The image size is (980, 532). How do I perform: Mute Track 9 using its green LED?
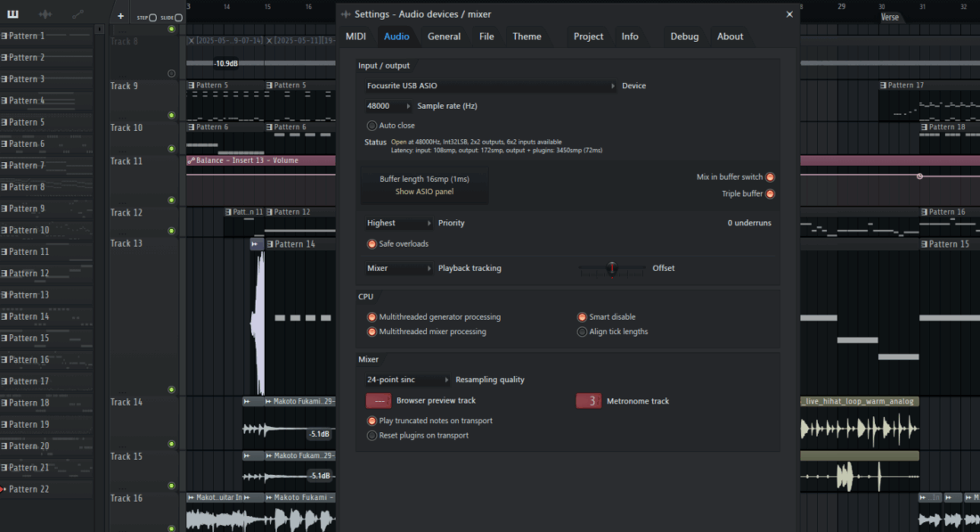pos(171,115)
